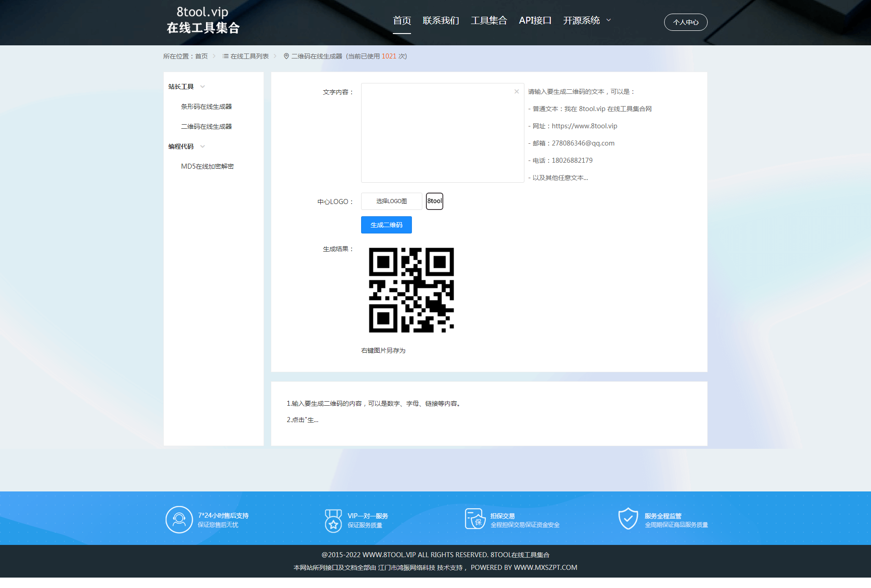This screenshot has width=871, height=588.
Task: Click the clear X in text area
Action: pos(516,92)
